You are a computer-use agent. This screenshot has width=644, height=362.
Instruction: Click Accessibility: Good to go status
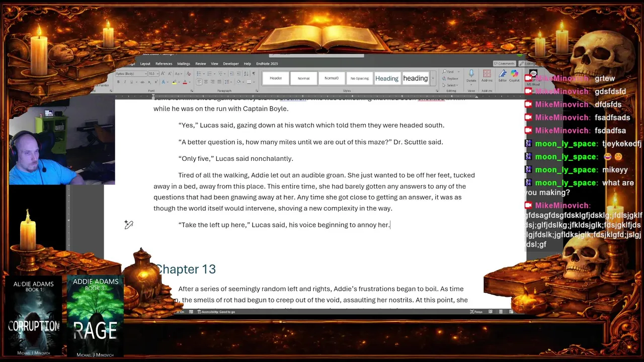[216, 312]
